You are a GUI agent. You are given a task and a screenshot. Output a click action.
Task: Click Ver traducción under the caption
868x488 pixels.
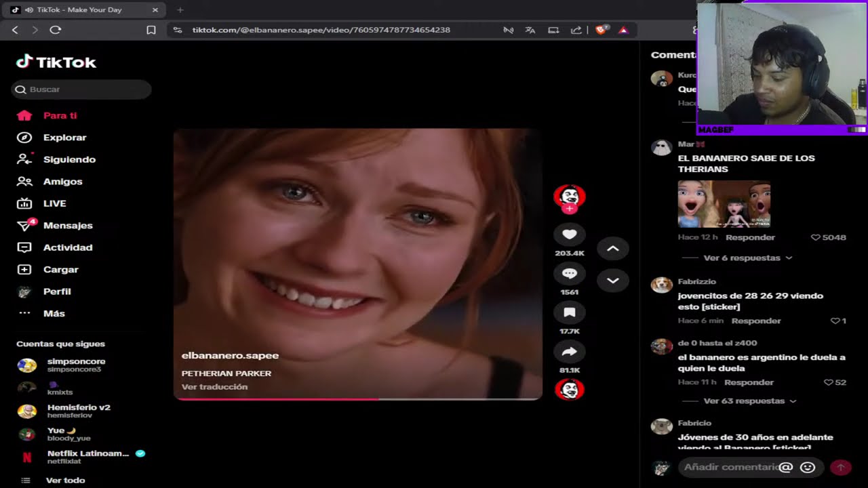point(214,387)
